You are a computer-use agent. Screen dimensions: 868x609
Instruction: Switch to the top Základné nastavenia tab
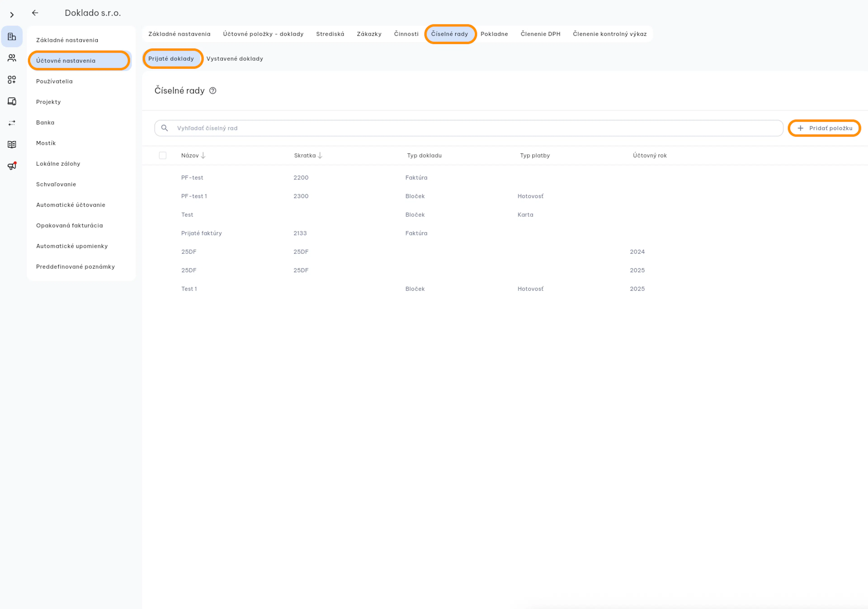pos(179,34)
